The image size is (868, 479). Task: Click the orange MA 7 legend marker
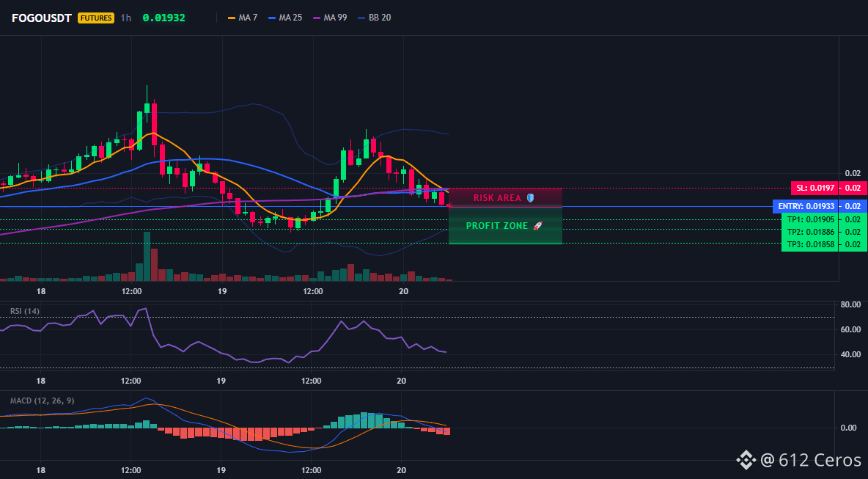pyautogui.click(x=232, y=18)
